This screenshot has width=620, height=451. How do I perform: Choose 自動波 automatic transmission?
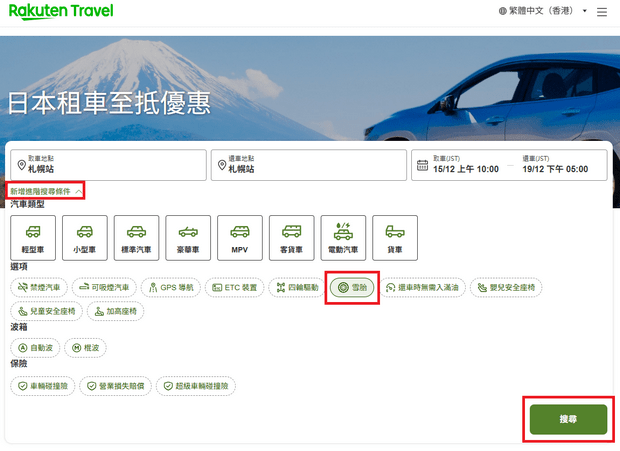click(x=35, y=348)
